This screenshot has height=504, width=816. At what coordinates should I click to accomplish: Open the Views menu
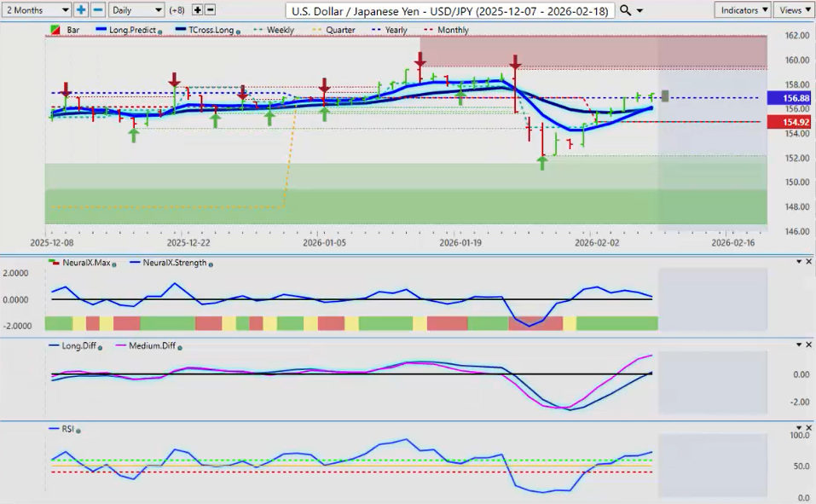[795, 9]
